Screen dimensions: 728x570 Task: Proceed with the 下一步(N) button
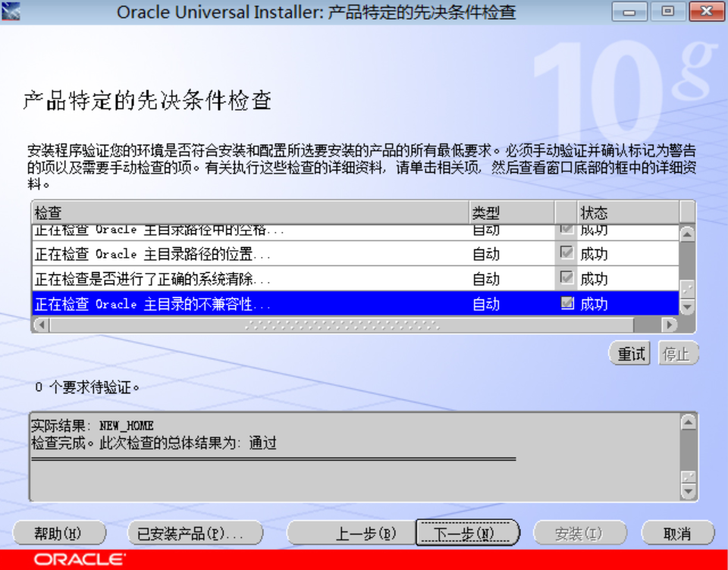pos(468,534)
